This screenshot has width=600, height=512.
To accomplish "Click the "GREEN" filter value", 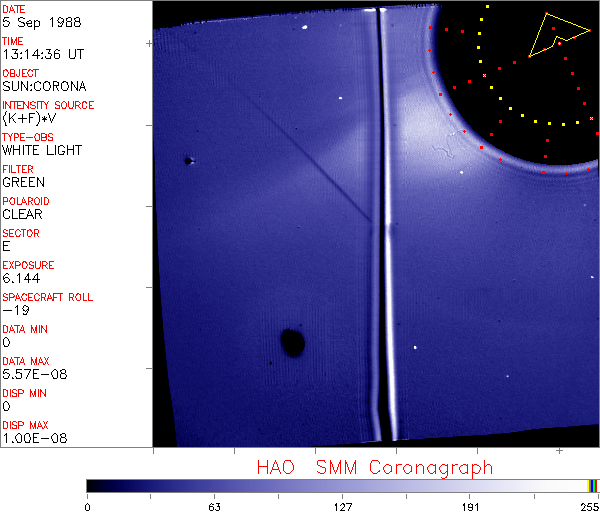I will coord(23,182).
